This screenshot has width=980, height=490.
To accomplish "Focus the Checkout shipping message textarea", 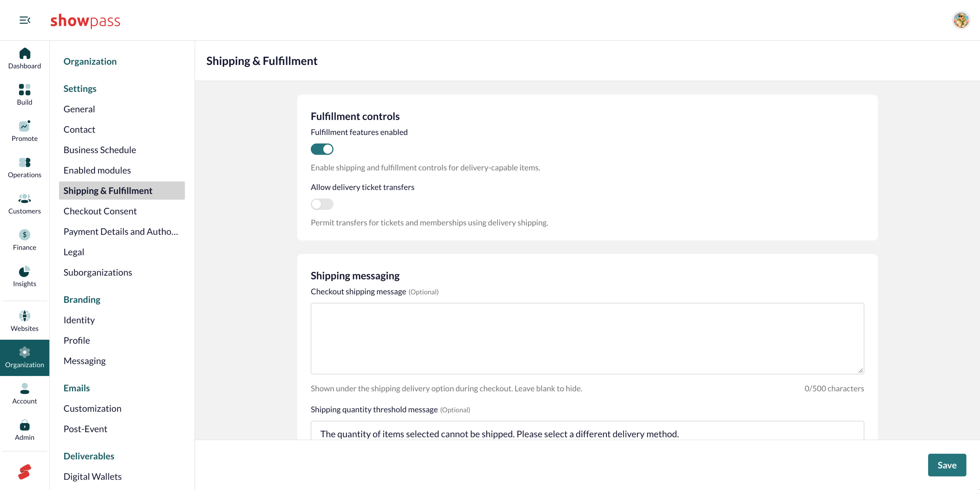I will pos(587,338).
